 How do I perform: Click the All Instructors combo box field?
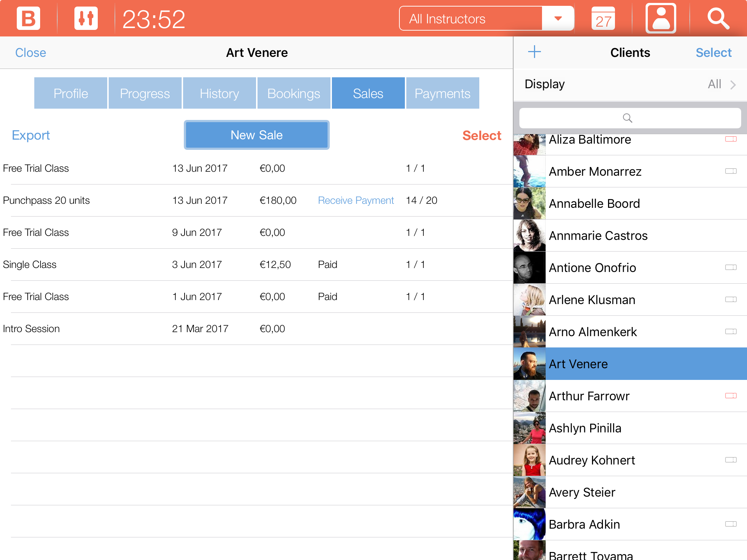point(471,18)
